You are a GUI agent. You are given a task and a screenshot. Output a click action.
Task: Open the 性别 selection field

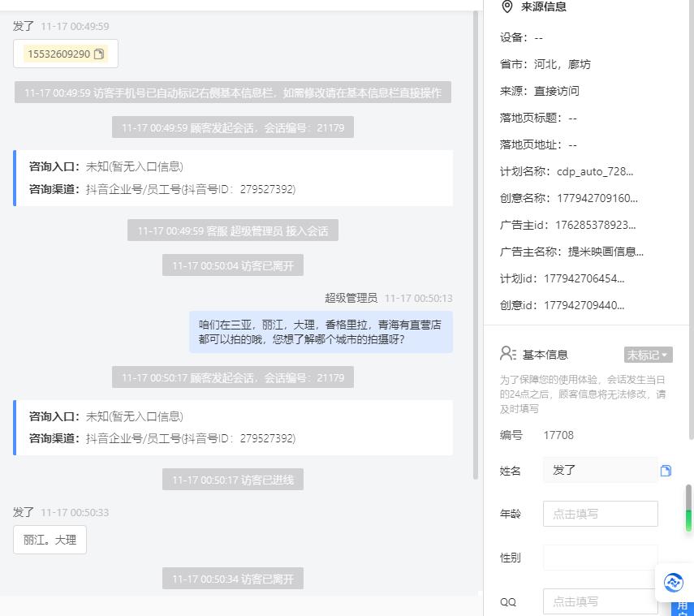[x=600, y=557]
